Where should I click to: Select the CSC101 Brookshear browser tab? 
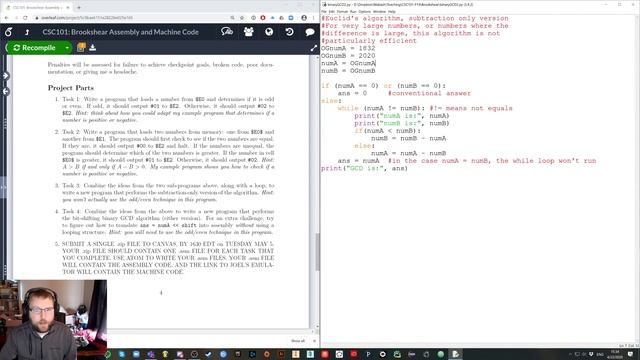(x=36, y=7)
